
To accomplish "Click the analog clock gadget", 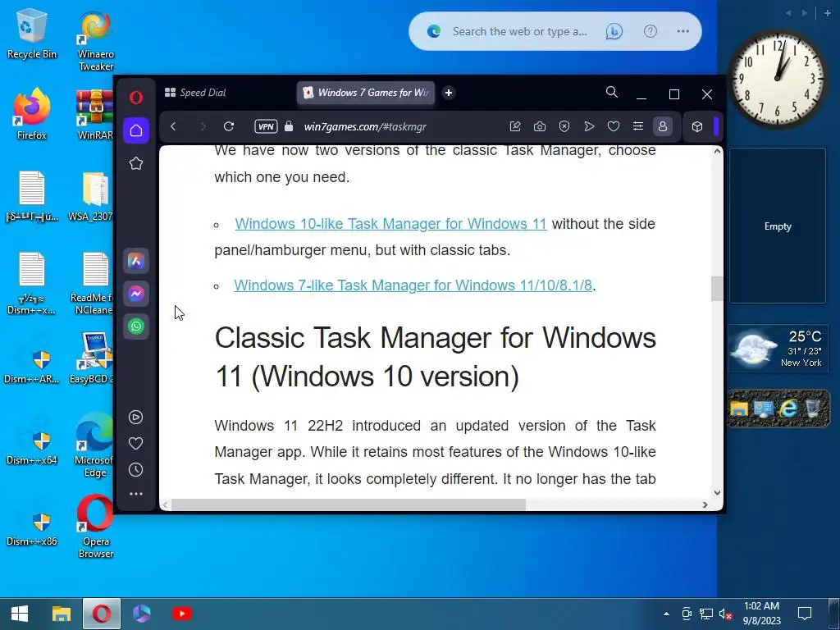I will (x=778, y=78).
